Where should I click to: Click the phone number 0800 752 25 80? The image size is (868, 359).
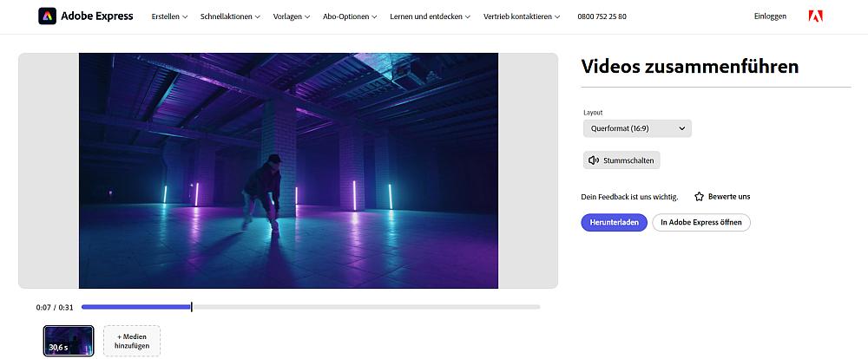tap(602, 16)
